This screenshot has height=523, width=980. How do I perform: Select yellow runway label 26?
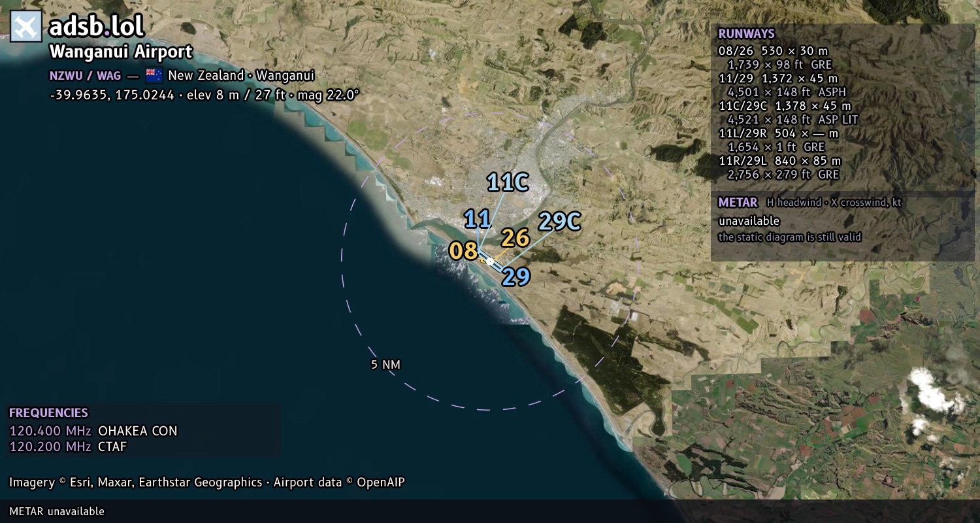(515, 238)
